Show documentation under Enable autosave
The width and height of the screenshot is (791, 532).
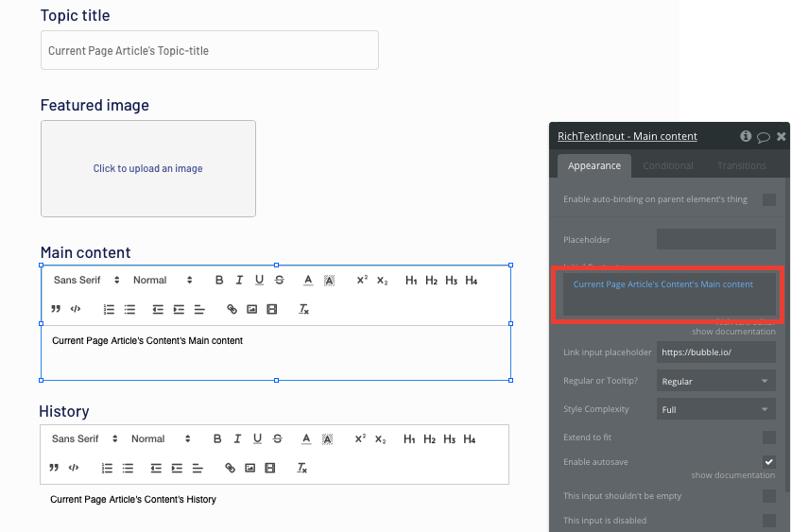tap(733, 475)
